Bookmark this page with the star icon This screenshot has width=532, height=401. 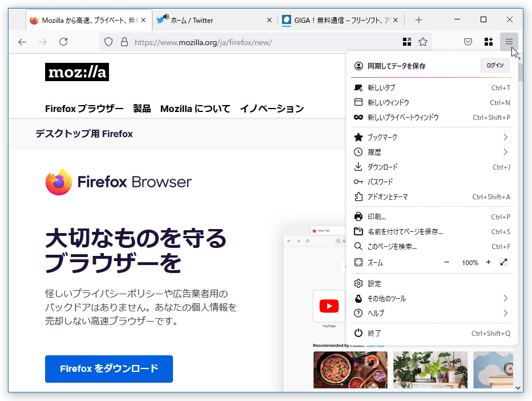tap(423, 42)
